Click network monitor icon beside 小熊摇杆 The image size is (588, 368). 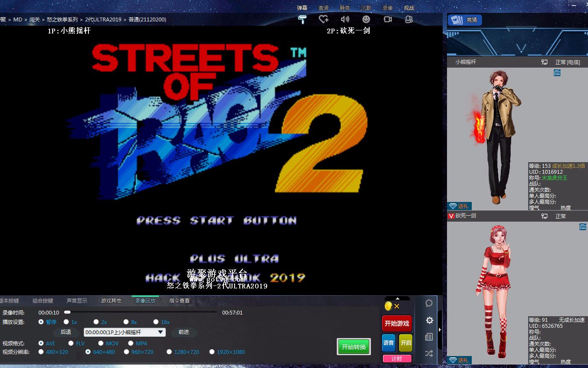544,62
